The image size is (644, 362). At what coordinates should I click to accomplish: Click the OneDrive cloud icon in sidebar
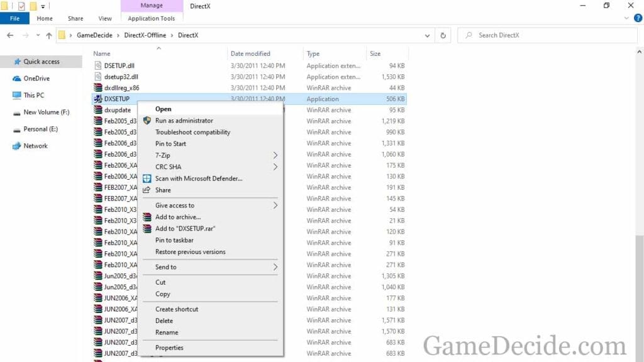coord(17,79)
